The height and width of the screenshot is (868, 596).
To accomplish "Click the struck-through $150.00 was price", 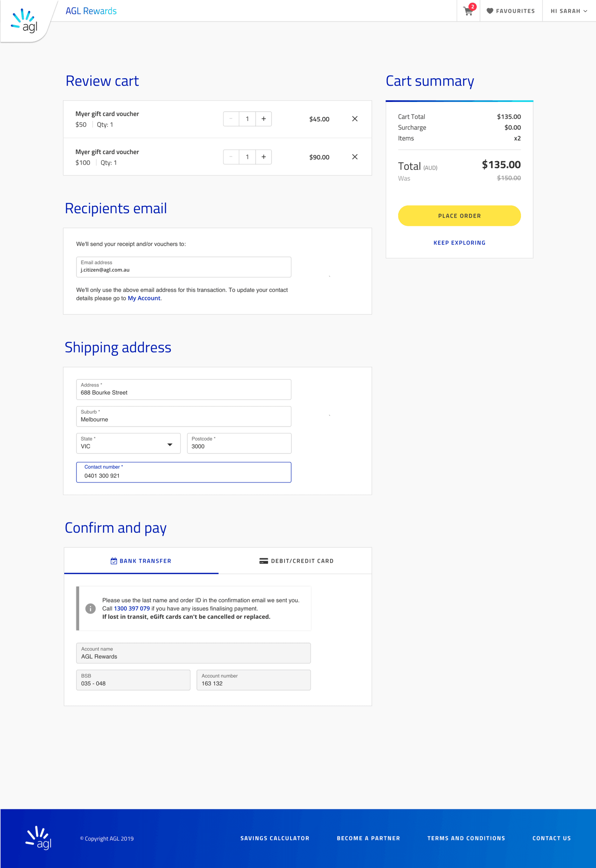I will (509, 178).
